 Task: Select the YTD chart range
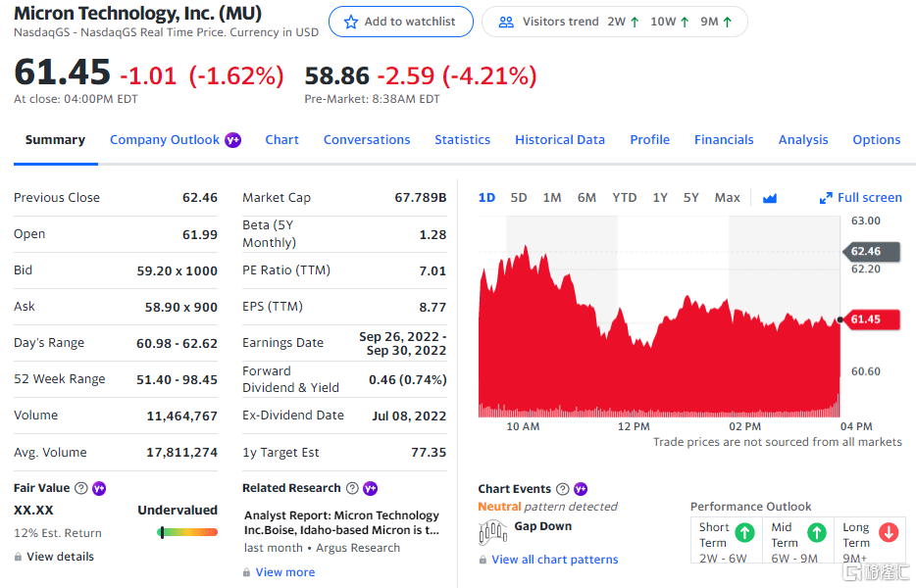click(x=624, y=197)
